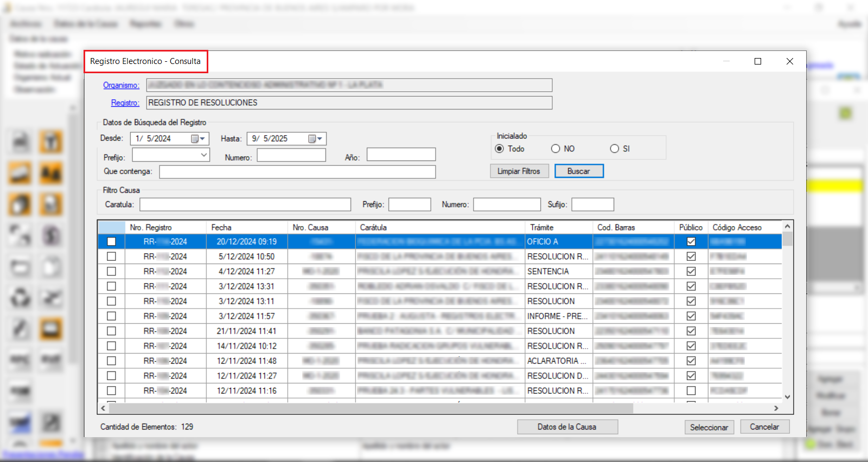Viewport: 868px width, 462px height.
Task: Click the horizontal scroll right arrow
Action: (x=776, y=408)
